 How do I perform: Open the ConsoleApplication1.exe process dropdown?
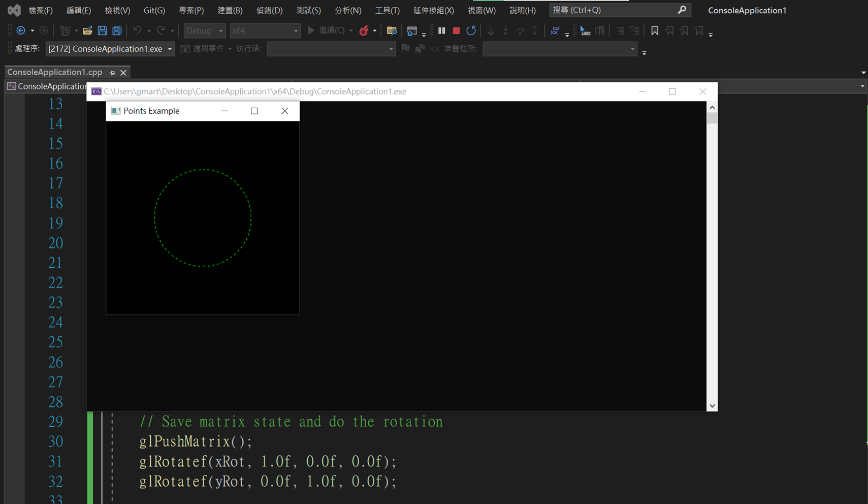point(170,49)
